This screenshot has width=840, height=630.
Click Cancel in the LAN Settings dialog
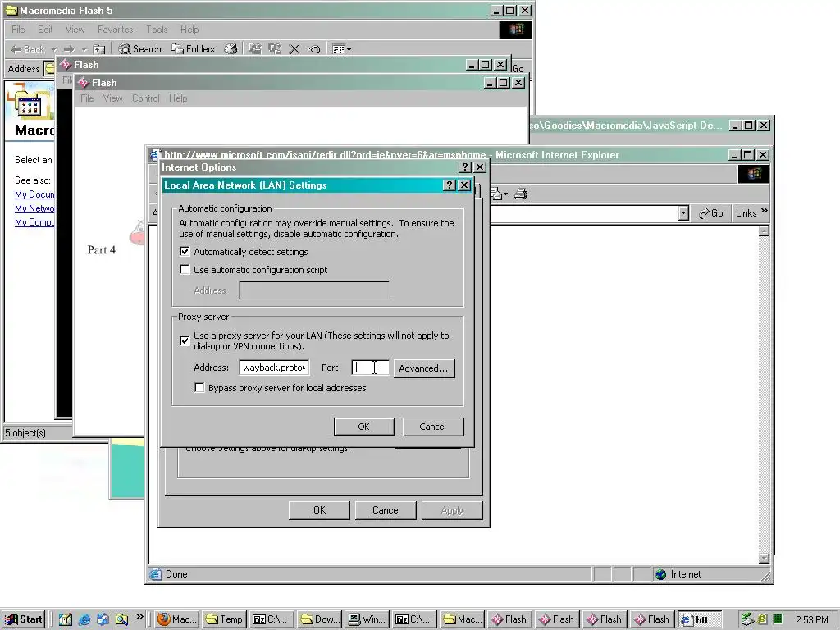click(x=433, y=427)
